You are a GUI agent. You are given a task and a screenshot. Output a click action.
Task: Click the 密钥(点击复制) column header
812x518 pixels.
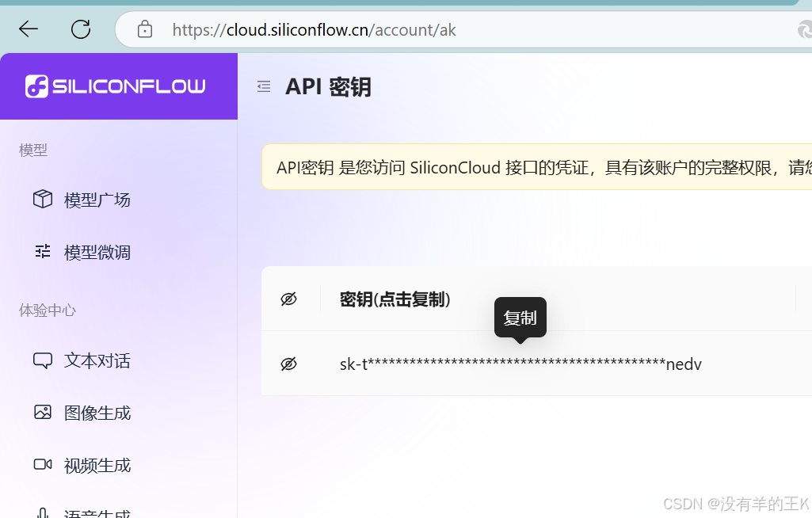tap(395, 299)
